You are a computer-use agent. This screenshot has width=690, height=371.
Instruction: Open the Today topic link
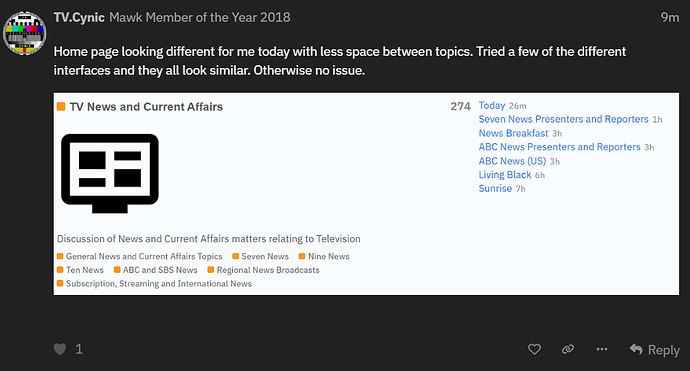point(492,106)
